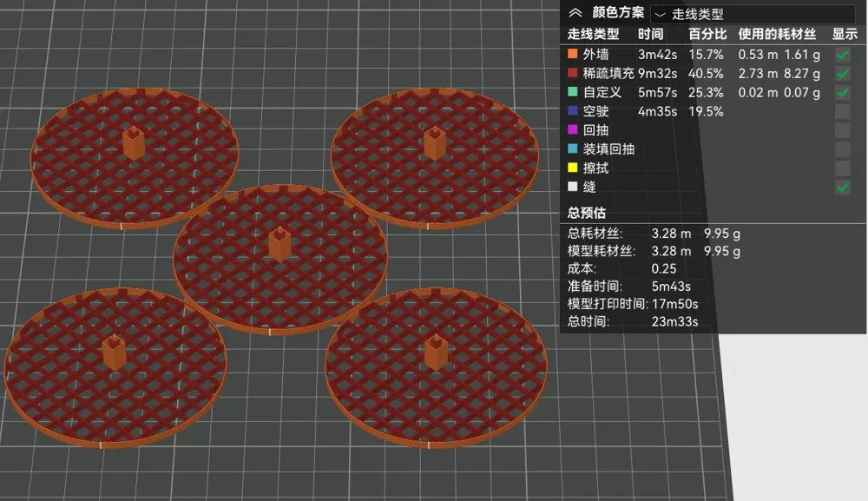The image size is (868, 501).
Task: Click the 时间 column header
Action: tap(650, 35)
